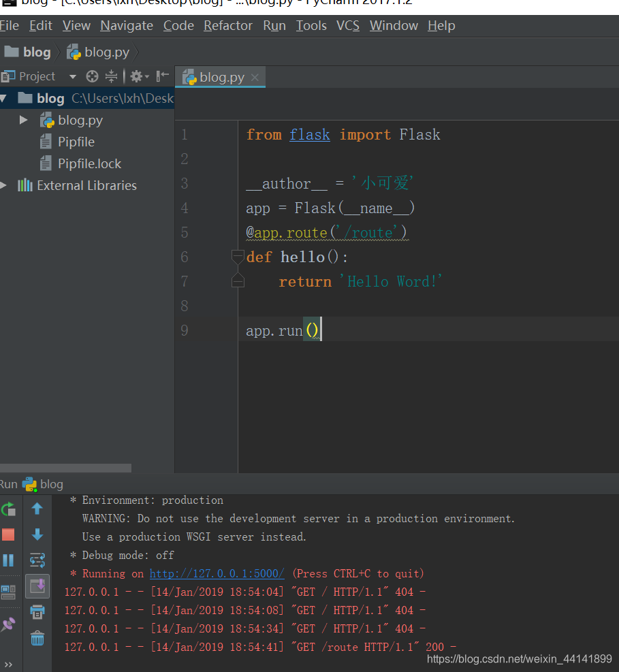Image resolution: width=619 pixels, height=672 pixels.
Task: Print the console output
Action: click(37, 612)
